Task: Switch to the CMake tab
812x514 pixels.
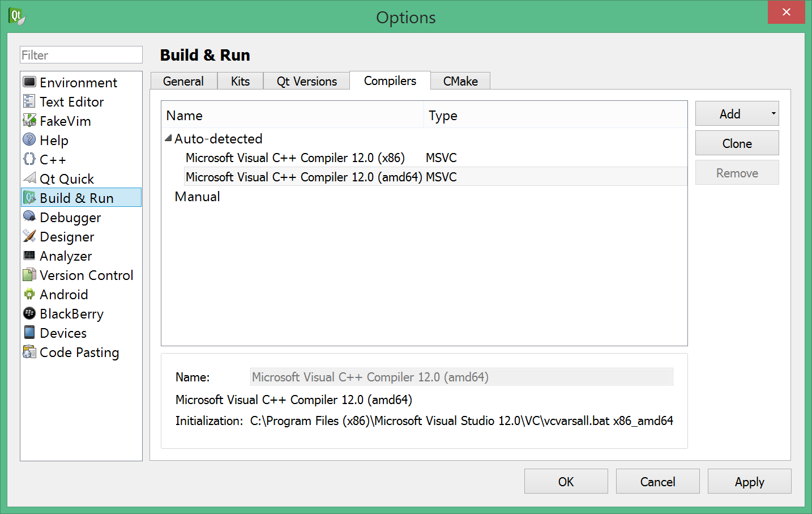Action: (460, 81)
